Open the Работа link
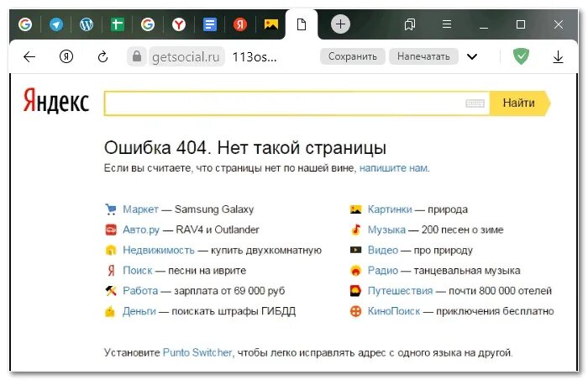 coord(140,290)
